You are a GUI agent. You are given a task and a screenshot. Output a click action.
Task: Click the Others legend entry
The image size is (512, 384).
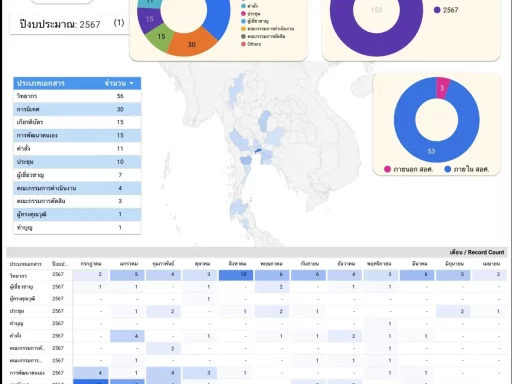(251, 44)
